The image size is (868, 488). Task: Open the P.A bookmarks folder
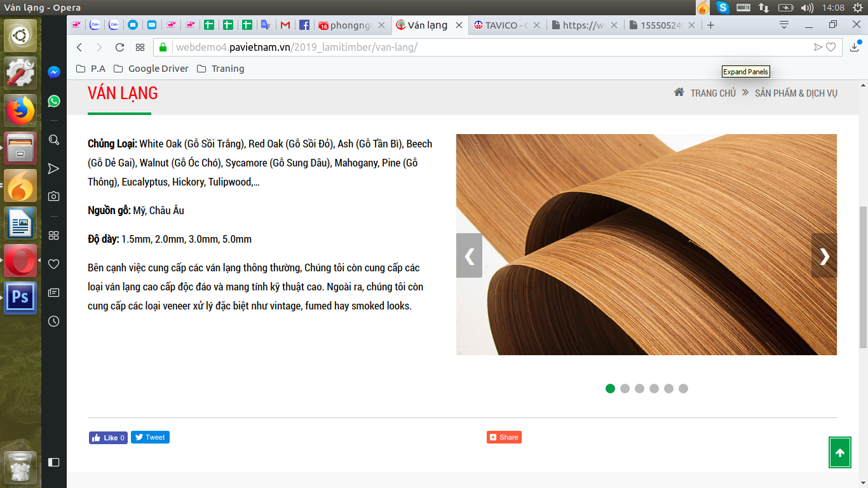pos(90,69)
